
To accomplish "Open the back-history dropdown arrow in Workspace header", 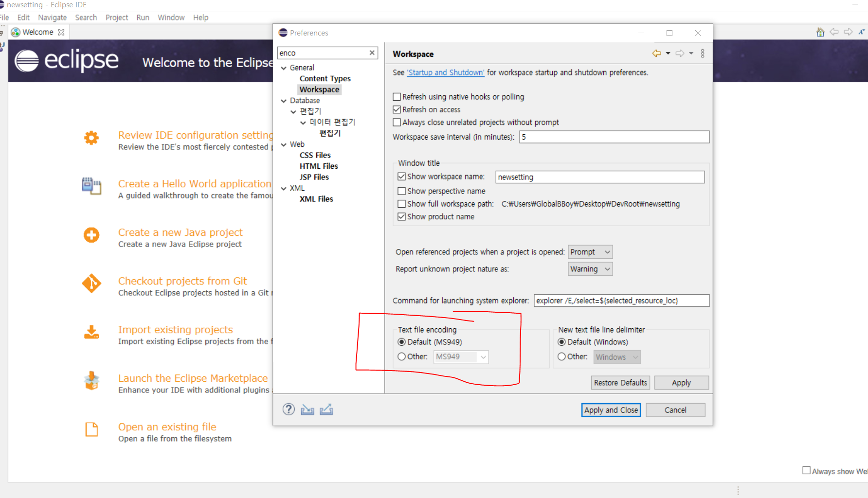I will point(668,53).
